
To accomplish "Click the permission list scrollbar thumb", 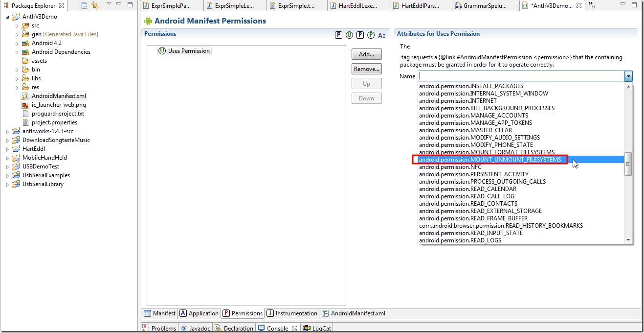I will pos(629,164).
